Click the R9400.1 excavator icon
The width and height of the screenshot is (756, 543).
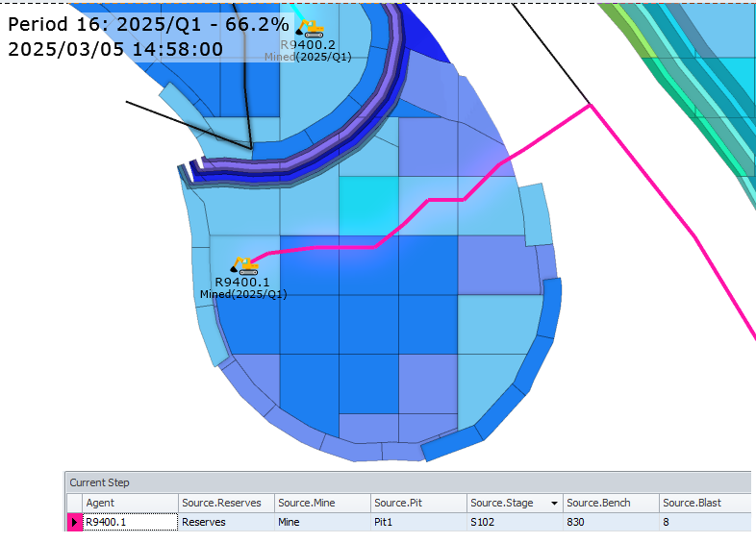[x=245, y=265]
